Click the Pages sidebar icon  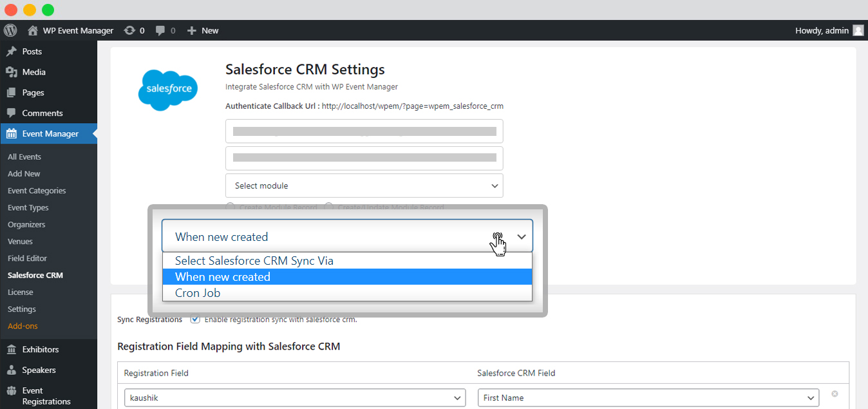12,93
